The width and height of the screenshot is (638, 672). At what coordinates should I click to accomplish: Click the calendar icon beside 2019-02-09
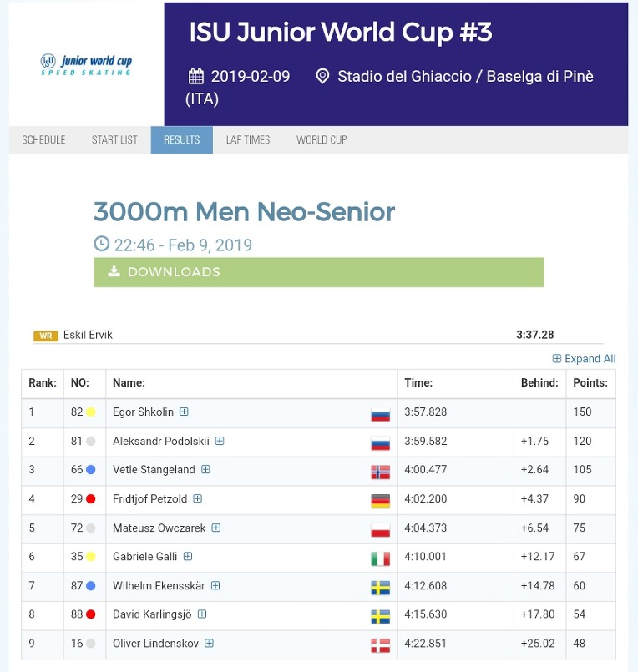coord(196,77)
